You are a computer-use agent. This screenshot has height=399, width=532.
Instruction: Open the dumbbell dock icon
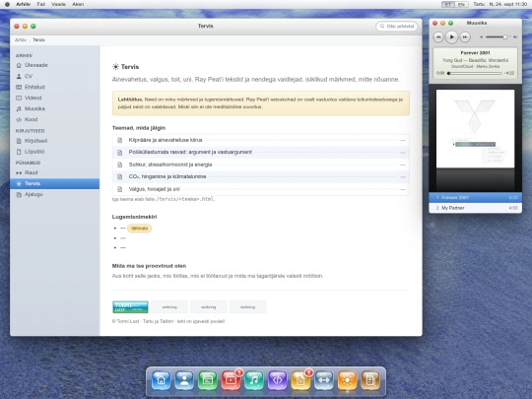(324, 380)
